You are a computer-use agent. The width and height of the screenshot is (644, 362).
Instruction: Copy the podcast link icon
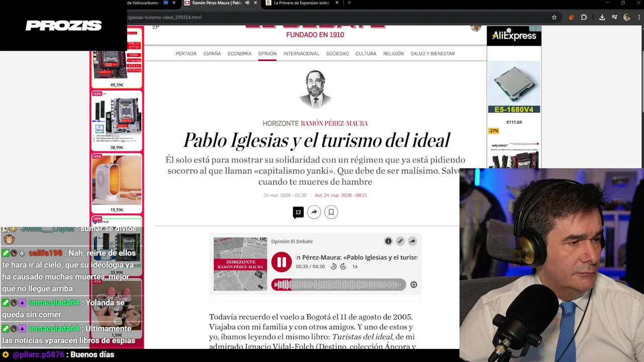(400, 241)
